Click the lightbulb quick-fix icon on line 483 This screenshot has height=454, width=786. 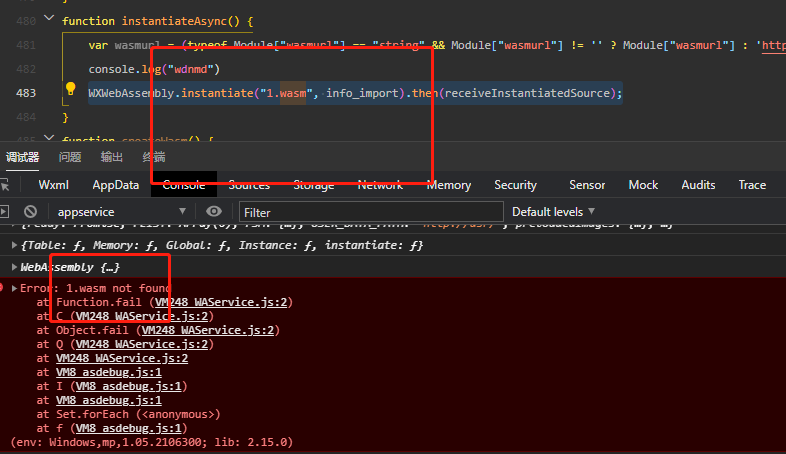pyautogui.click(x=71, y=89)
